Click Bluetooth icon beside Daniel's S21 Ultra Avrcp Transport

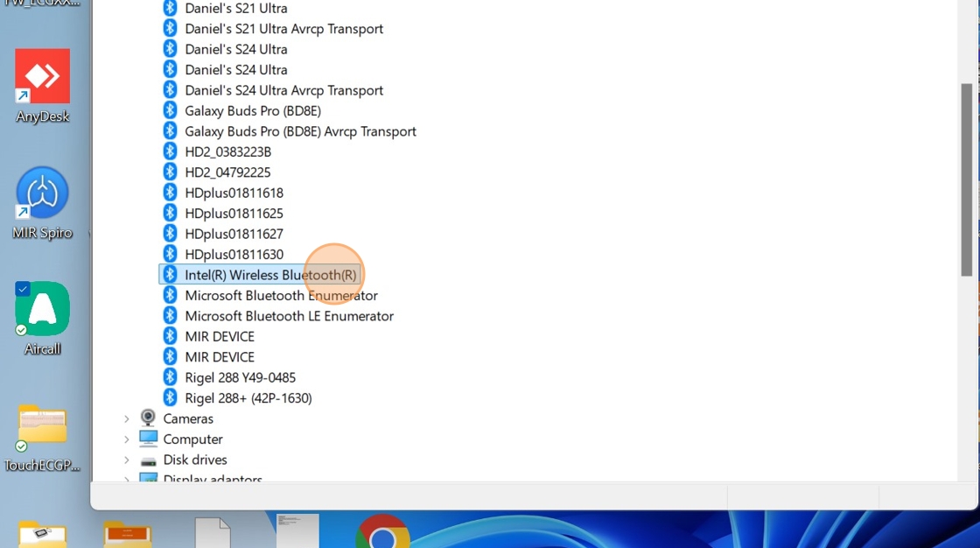(x=170, y=28)
